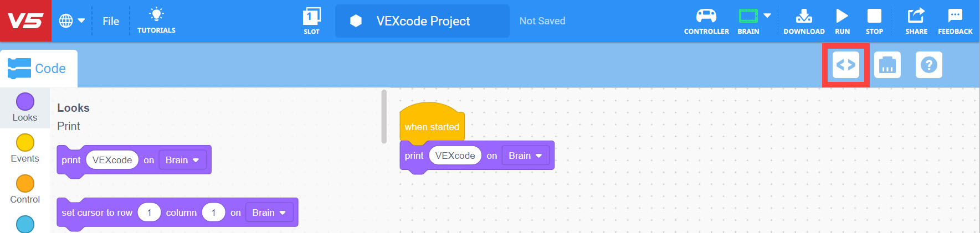Image resolution: width=980 pixels, height=233 pixels.
Task: Click the VEXcode Project name button
Action: (422, 21)
